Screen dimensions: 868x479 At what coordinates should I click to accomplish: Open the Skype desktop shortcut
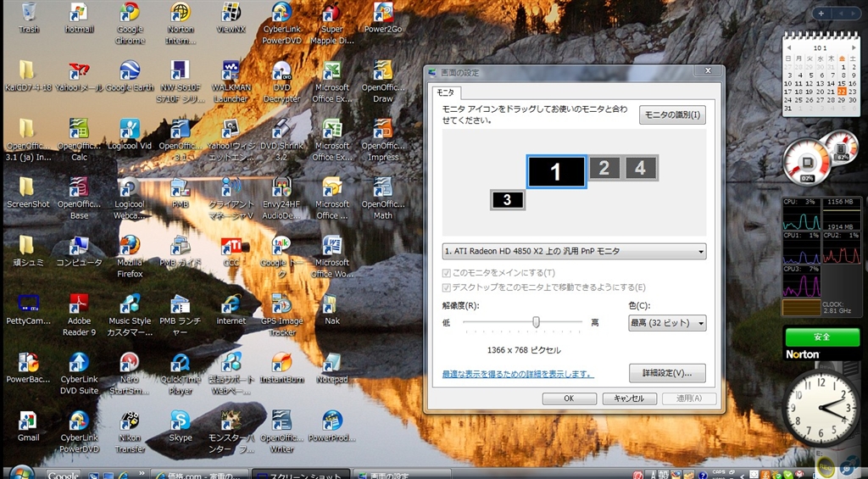pos(180,426)
